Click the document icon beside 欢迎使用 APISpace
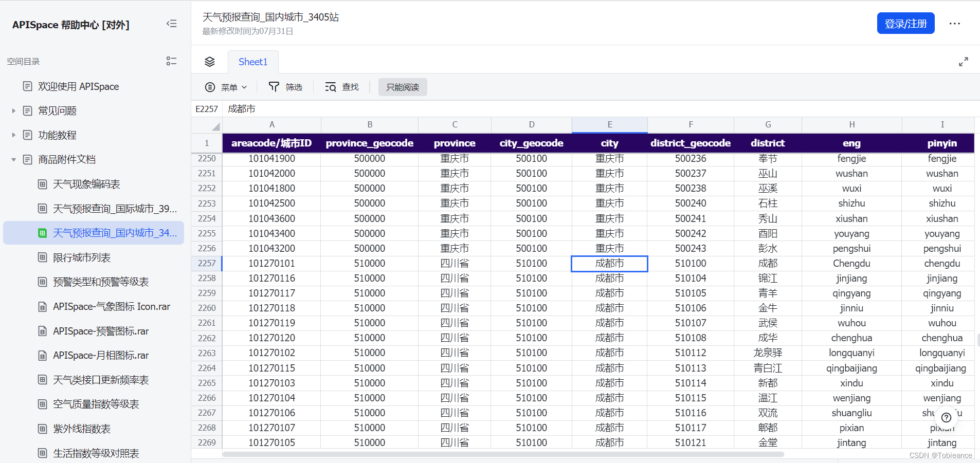The image size is (980, 463). pyautogui.click(x=28, y=86)
